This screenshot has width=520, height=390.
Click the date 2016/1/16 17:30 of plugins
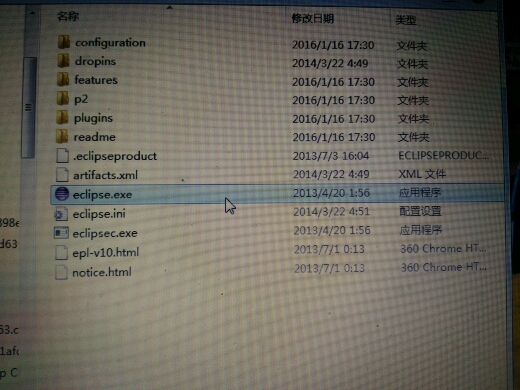[334, 119]
